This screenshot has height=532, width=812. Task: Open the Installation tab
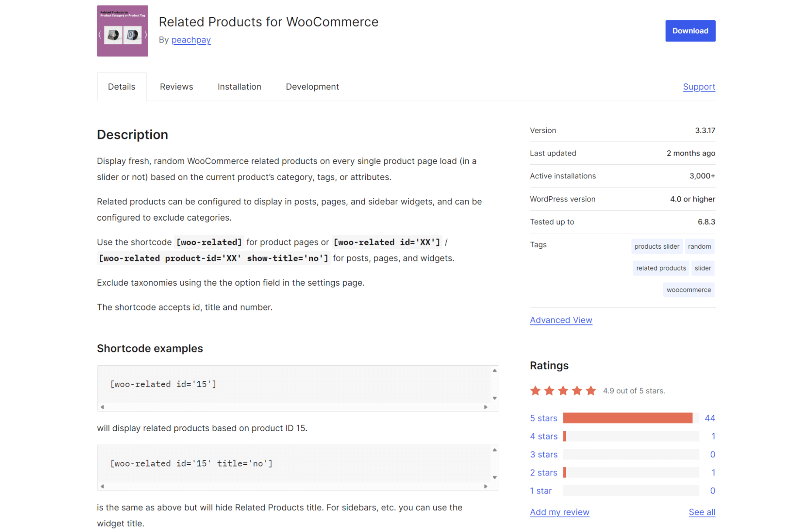(x=239, y=86)
